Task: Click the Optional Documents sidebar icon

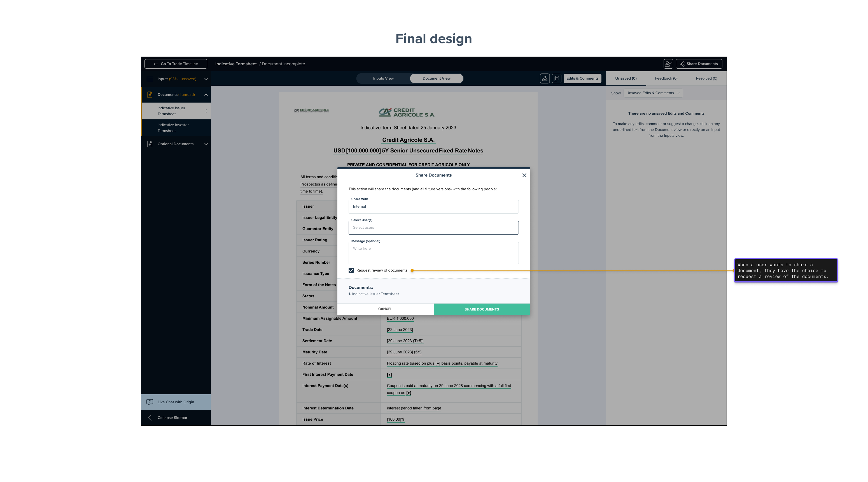Action: point(150,144)
